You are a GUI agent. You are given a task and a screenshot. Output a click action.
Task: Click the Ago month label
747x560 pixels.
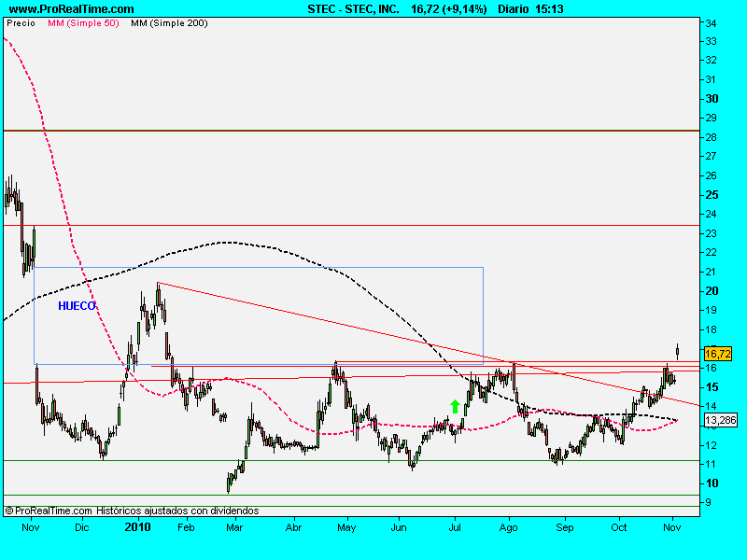(508, 527)
